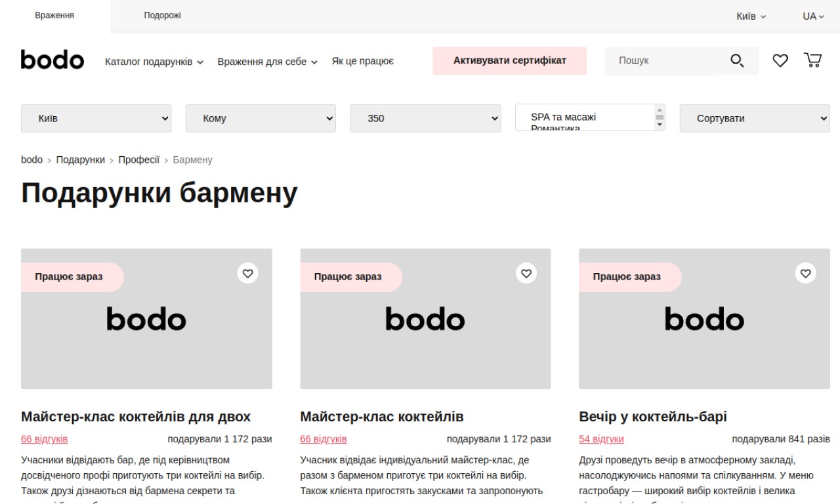Go to Професії breadcrumb link
Screen dimensions: 840x504
tap(138, 159)
